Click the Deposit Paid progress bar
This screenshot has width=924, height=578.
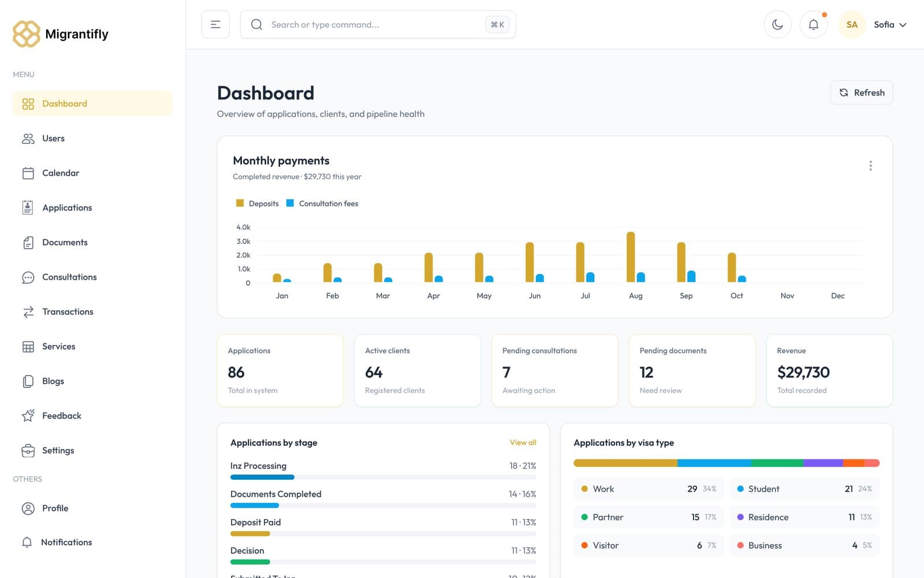tap(383, 533)
